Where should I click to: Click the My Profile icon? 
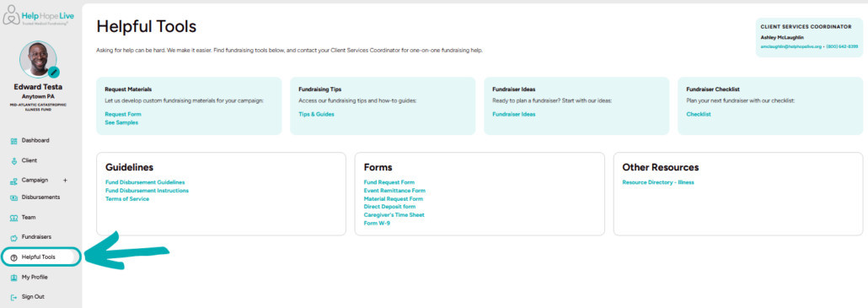pos(13,278)
